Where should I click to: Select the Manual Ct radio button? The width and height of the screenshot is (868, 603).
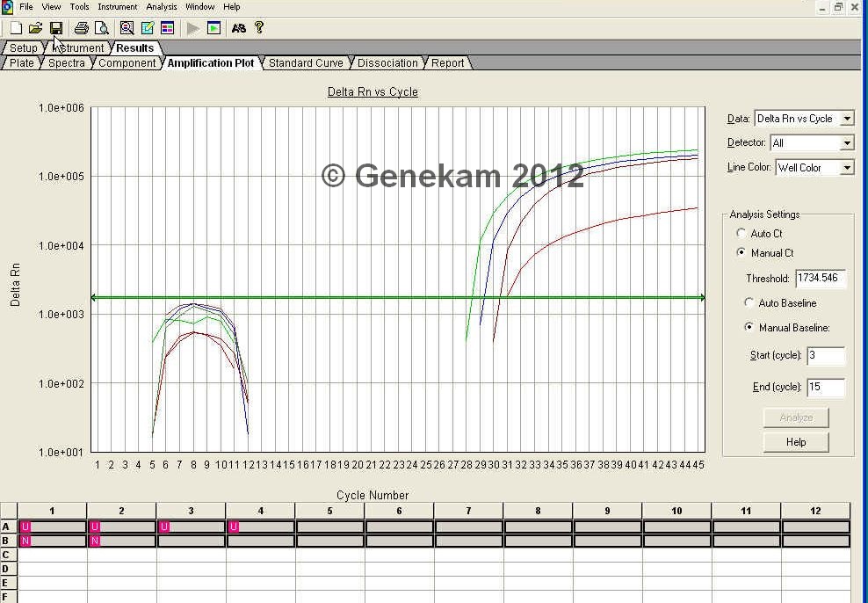point(741,252)
